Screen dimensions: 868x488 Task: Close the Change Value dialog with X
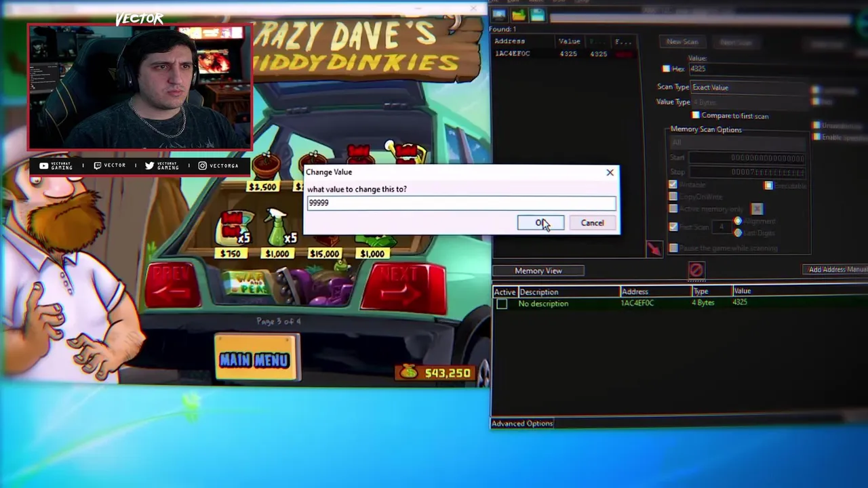point(610,172)
